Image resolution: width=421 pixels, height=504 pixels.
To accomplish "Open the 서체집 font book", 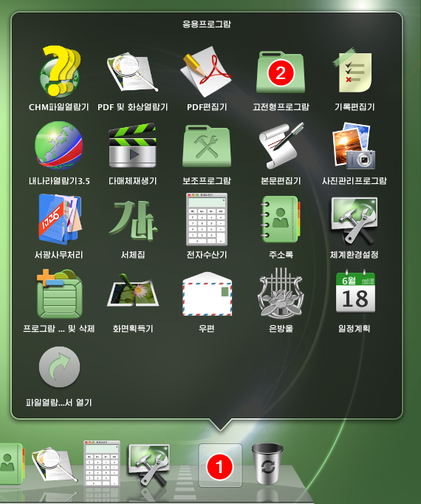I will click(133, 220).
